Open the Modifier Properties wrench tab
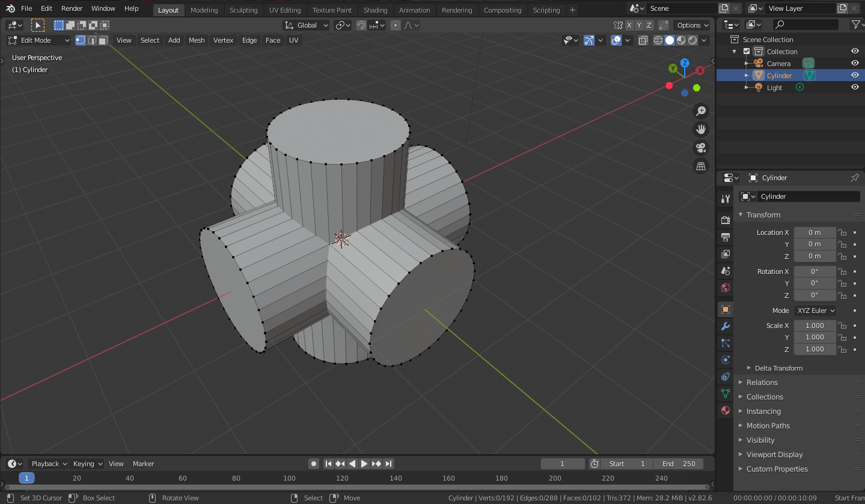The image size is (865, 504). tap(725, 326)
